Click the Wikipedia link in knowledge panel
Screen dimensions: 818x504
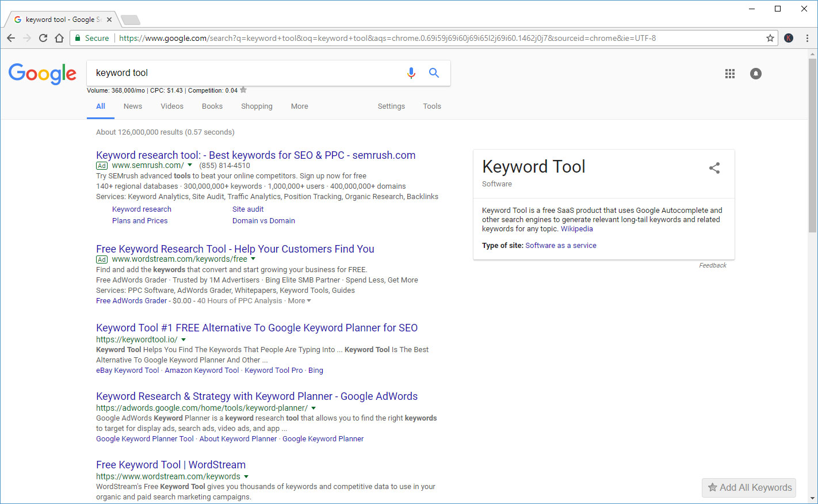click(577, 229)
